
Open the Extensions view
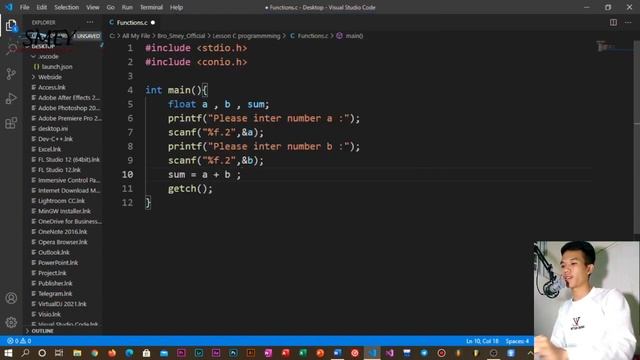coord(11,123)
